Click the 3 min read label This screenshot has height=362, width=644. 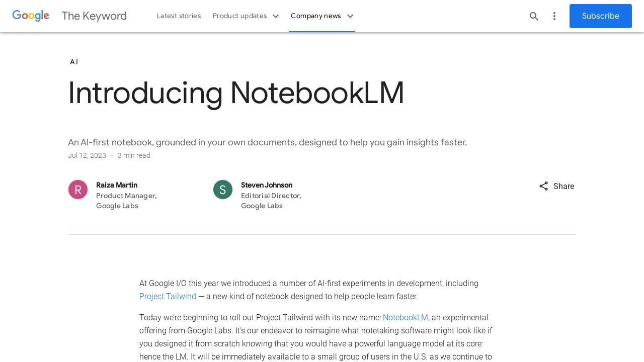[x=134, y=155]
